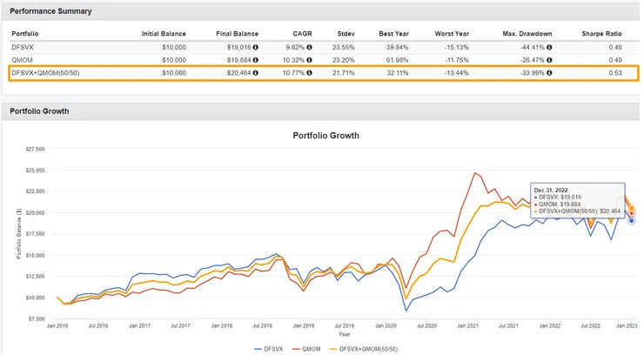
Task: Click the Sharpe Ratio column header
Action: pos(603,34)
